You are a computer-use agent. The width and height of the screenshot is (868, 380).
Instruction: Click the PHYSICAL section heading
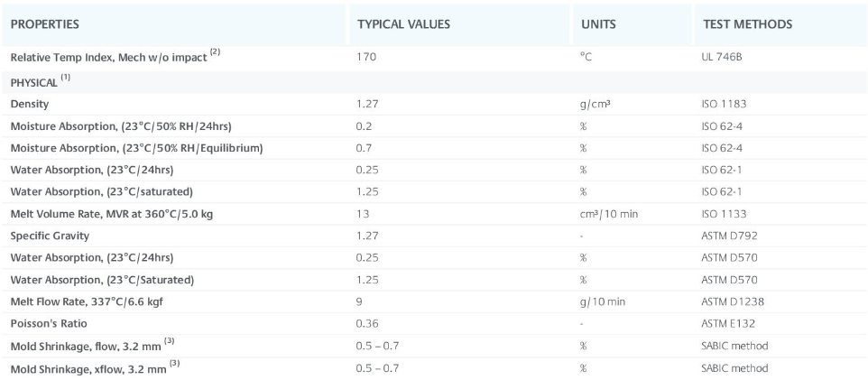[x=34, y=81]
